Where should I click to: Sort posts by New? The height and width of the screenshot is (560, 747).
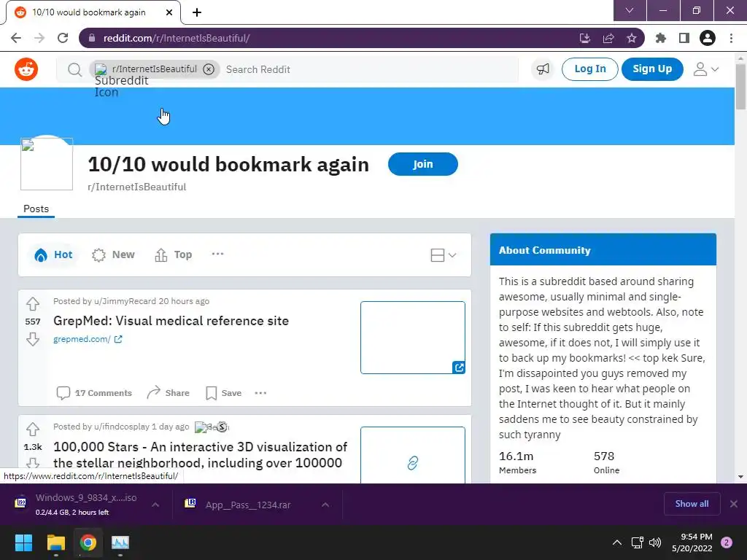click(113, 254)
